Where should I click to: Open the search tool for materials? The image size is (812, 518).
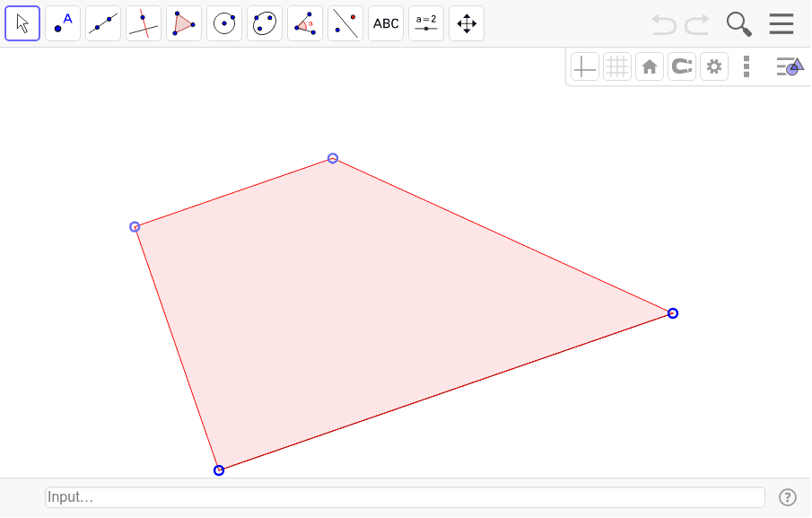739,23
